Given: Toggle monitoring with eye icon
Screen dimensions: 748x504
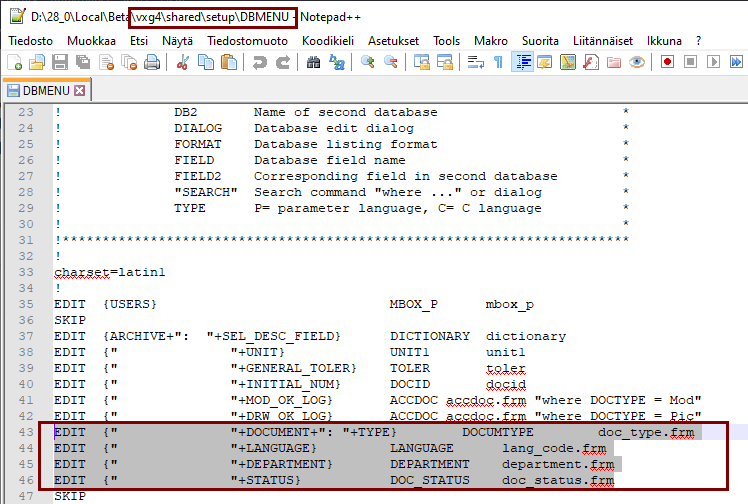Looking at the screenshot, I should pyautogui.click(x=637, y=62).
